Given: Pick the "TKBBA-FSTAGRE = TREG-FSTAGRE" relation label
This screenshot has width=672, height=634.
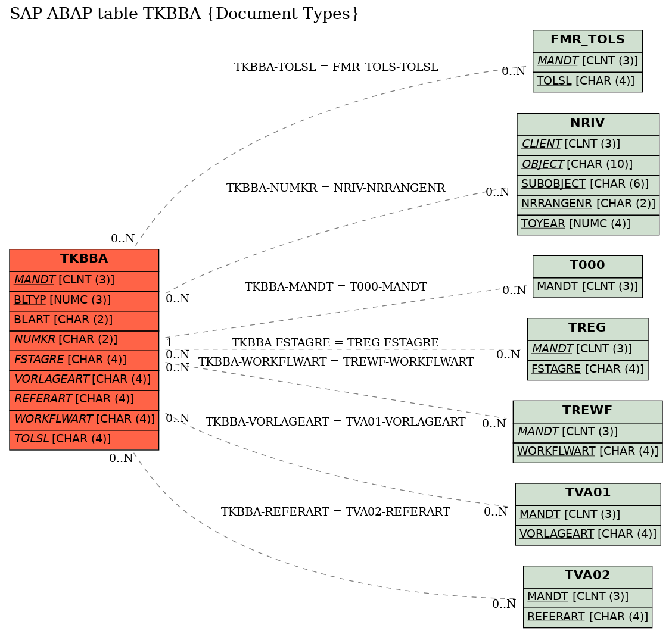Looking at the screenshot, I should click(x=335, y=343).
